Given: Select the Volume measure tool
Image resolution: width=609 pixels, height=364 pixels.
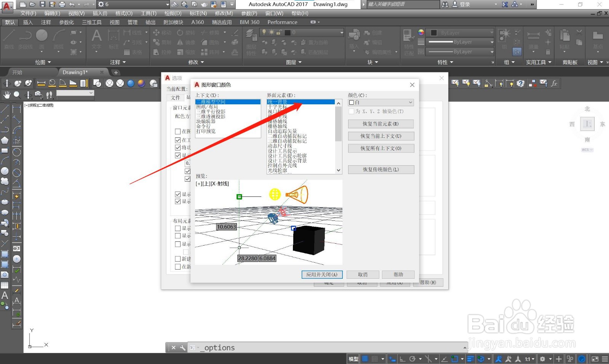Looking at the screenshot, I should (84, 83).
